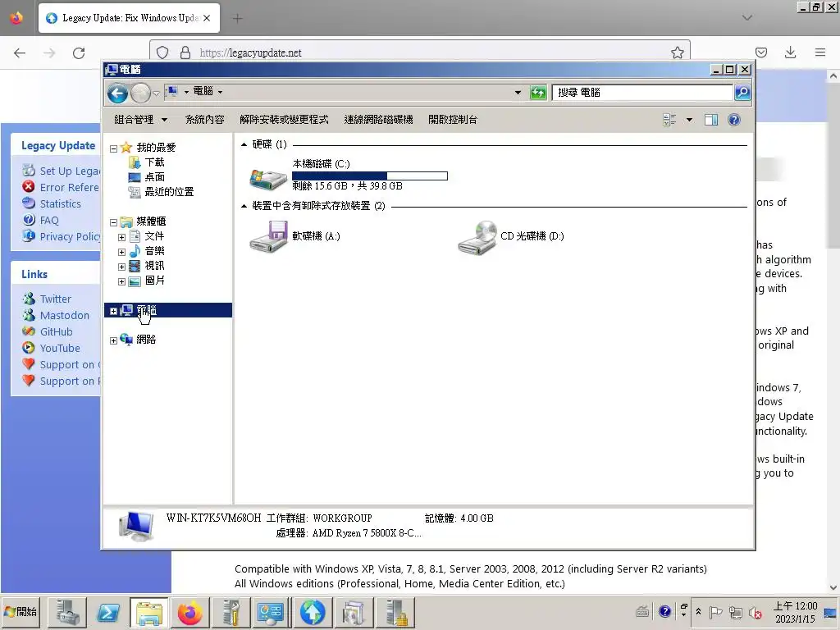840x630 pixels.
Task: Expand the Computer tree node
Action: coord(113,311)
